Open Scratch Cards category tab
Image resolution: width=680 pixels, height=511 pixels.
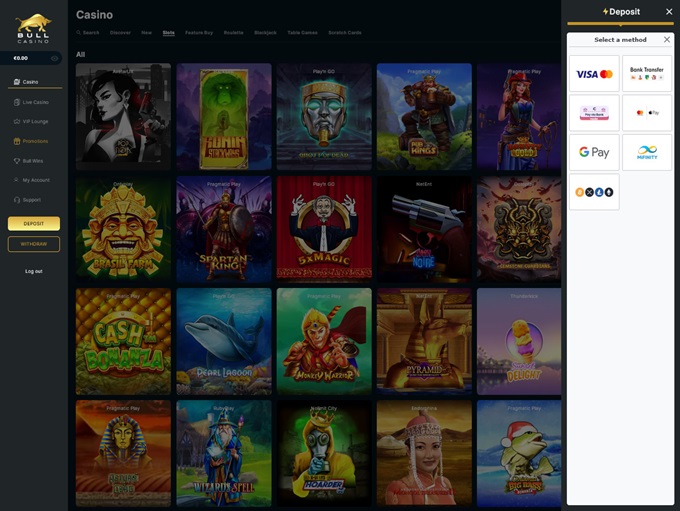click(x=345, y=33)
